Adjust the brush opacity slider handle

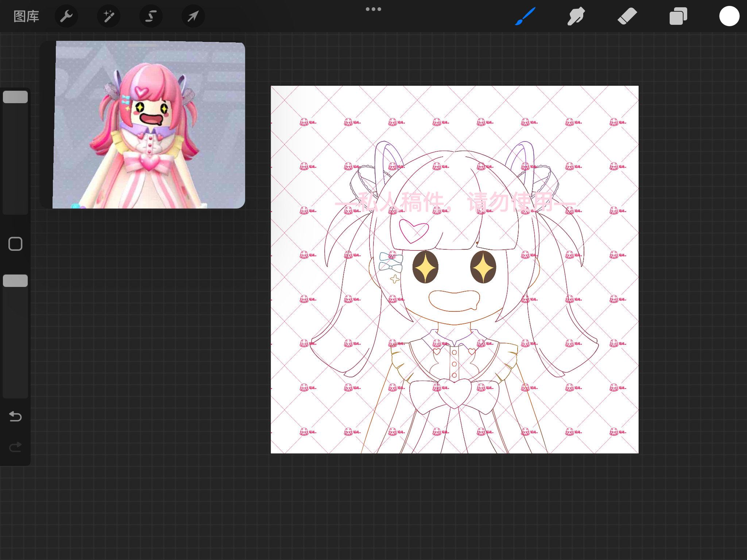(15, 281)
